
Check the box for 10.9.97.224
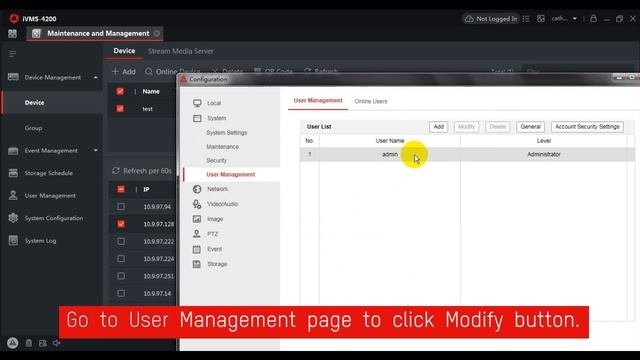click(x=121, y=258)
